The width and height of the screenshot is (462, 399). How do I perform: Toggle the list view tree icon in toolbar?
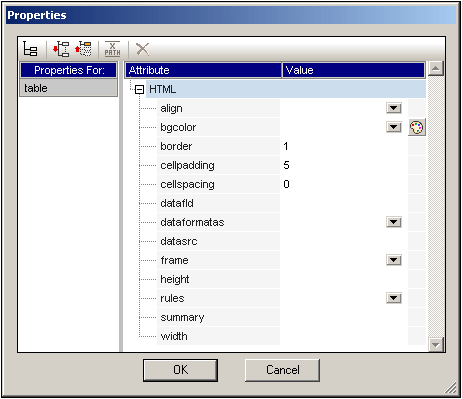coord(30,49)
